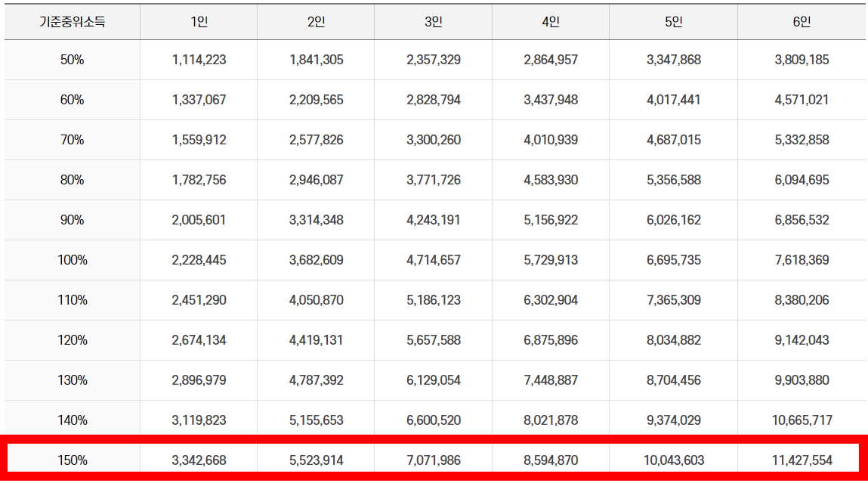Click cell value 11,427,554
The width and height of the screenshot is (868, 483).
tap(802, 460)
